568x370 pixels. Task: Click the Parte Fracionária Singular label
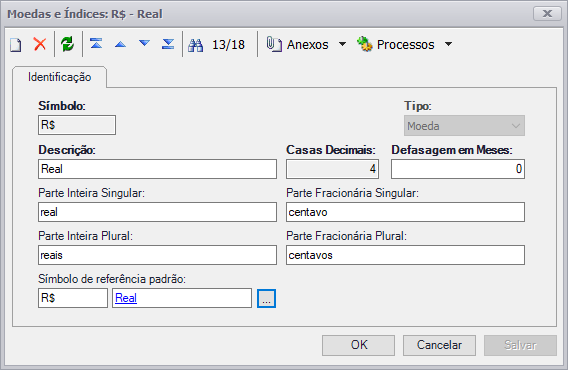(x=352, y=193)
